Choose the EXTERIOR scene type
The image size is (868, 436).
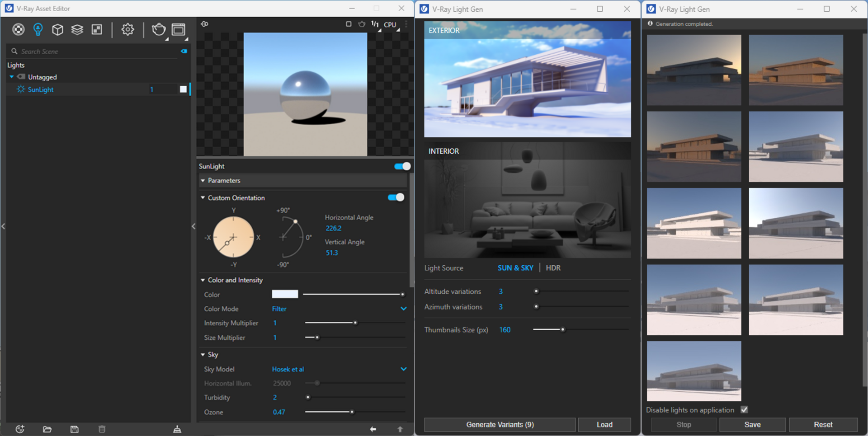point(528,79)
